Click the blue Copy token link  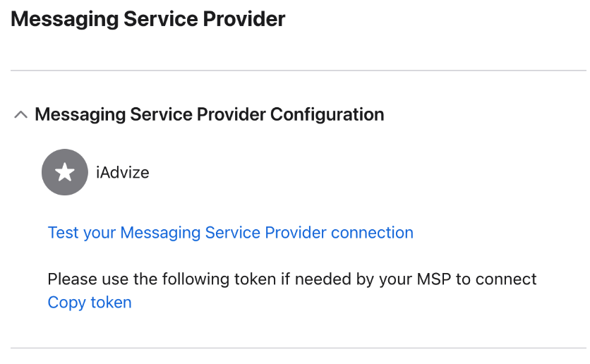coord(90,303)
